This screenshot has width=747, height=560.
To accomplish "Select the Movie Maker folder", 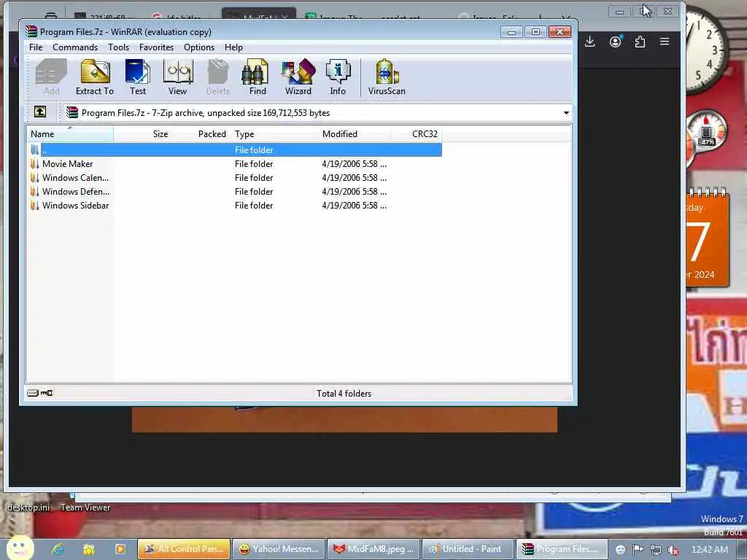I will click(x=67, y=164).
